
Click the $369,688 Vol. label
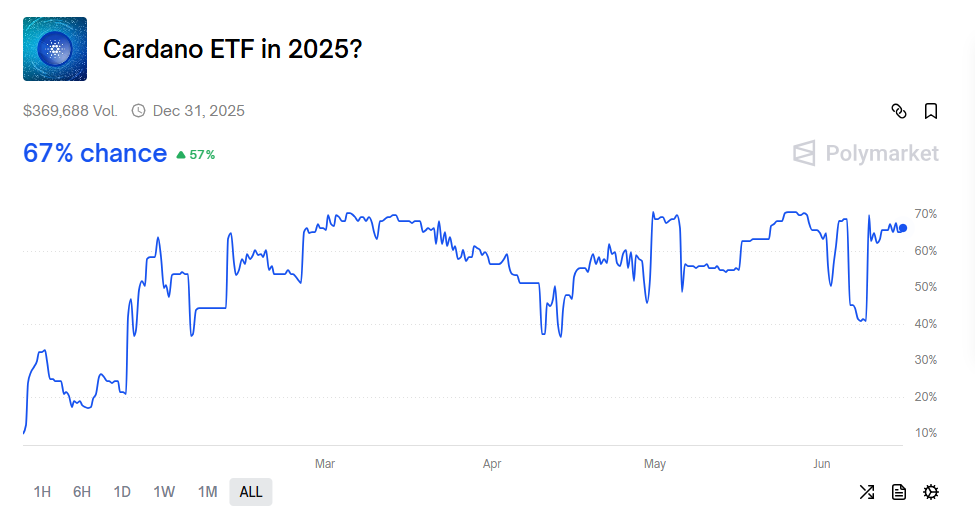(71, 111)
